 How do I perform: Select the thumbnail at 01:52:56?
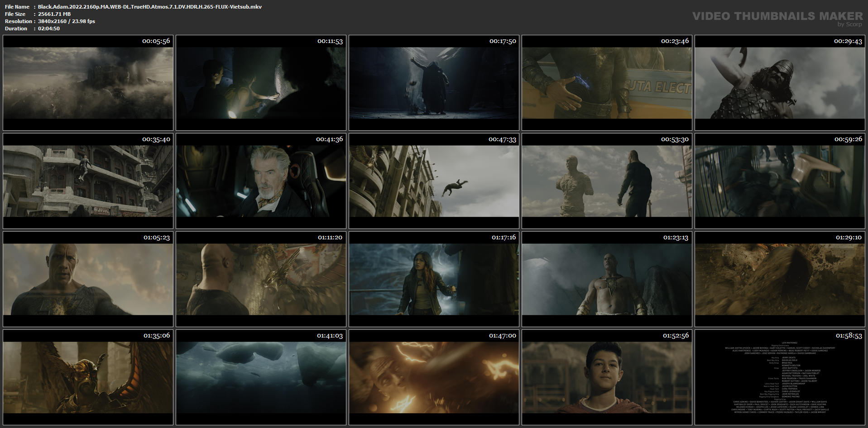tap(607, 377)
